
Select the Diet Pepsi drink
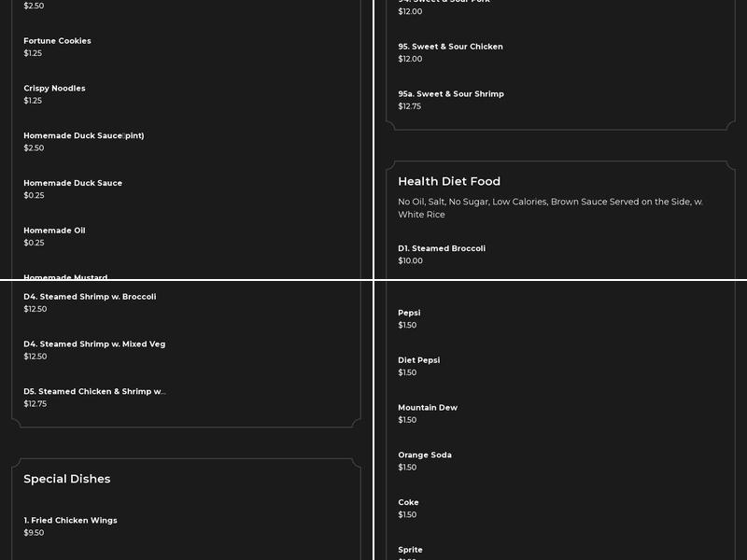(418, 360)
